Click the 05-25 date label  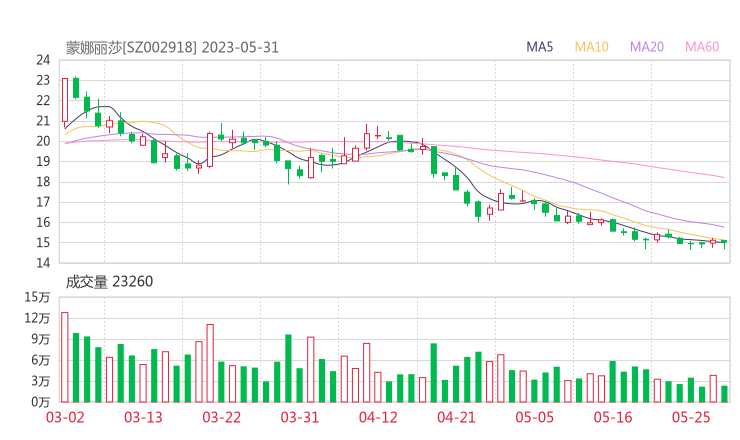point(691,417)
